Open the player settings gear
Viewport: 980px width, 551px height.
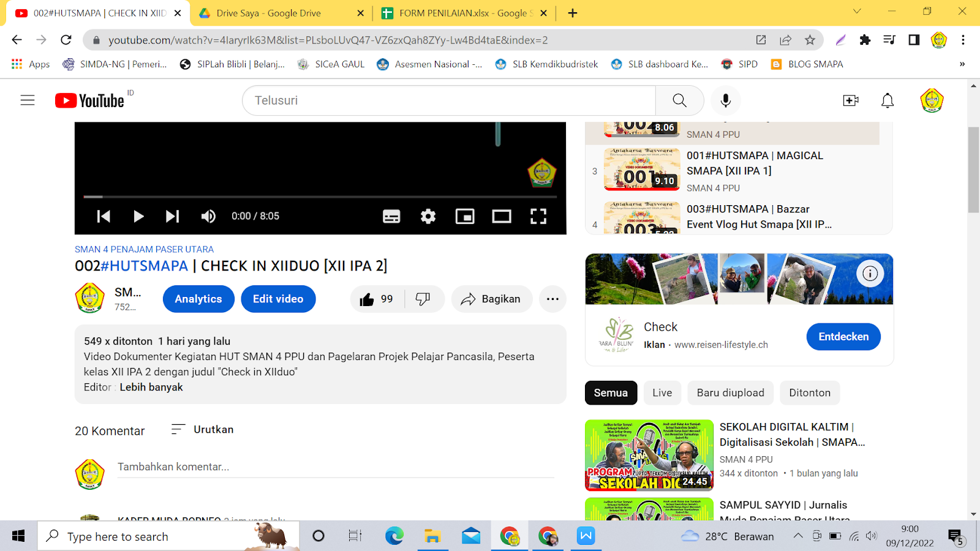click(428, 216)
